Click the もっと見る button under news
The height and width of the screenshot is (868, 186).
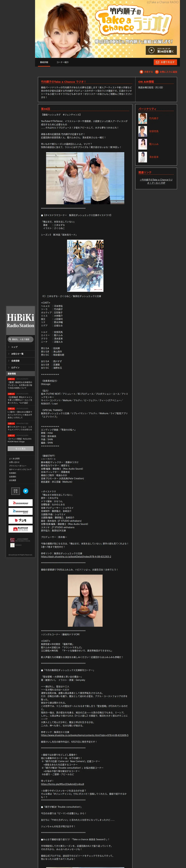point(21,448)
